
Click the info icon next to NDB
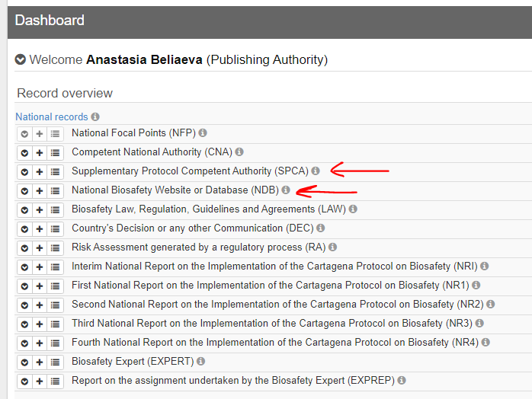(286, 190)
